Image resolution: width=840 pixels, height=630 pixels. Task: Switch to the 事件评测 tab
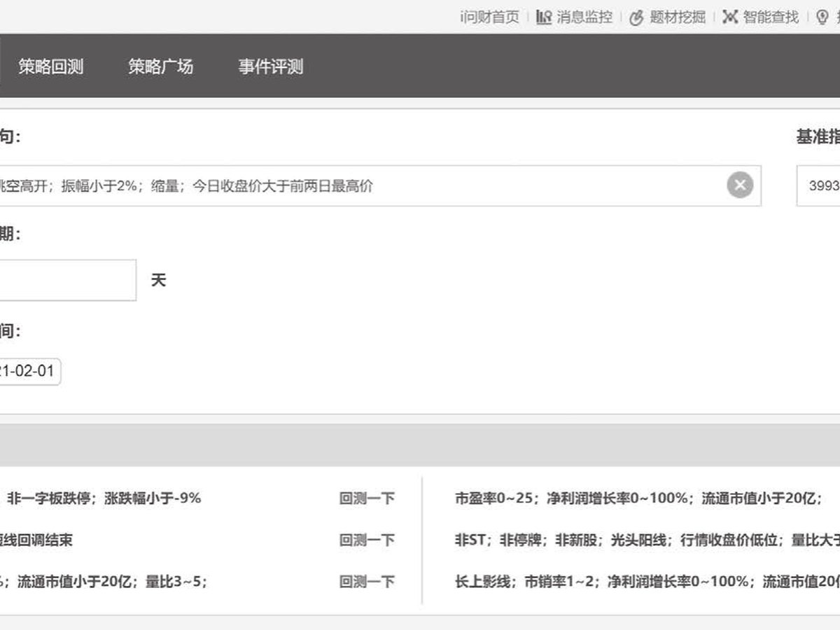[x=270, y=66]
